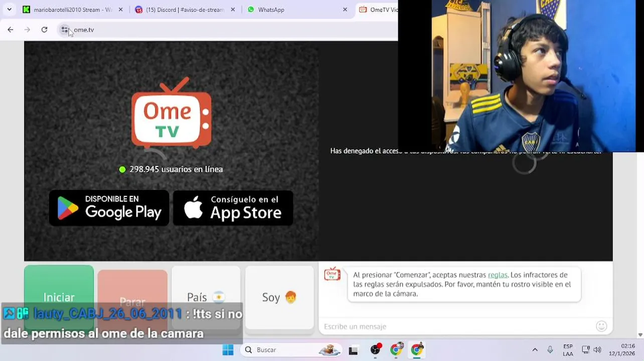Screen dimensions: 644x361
Task: Open the Google Play download badge
Action: pos(109,208)
